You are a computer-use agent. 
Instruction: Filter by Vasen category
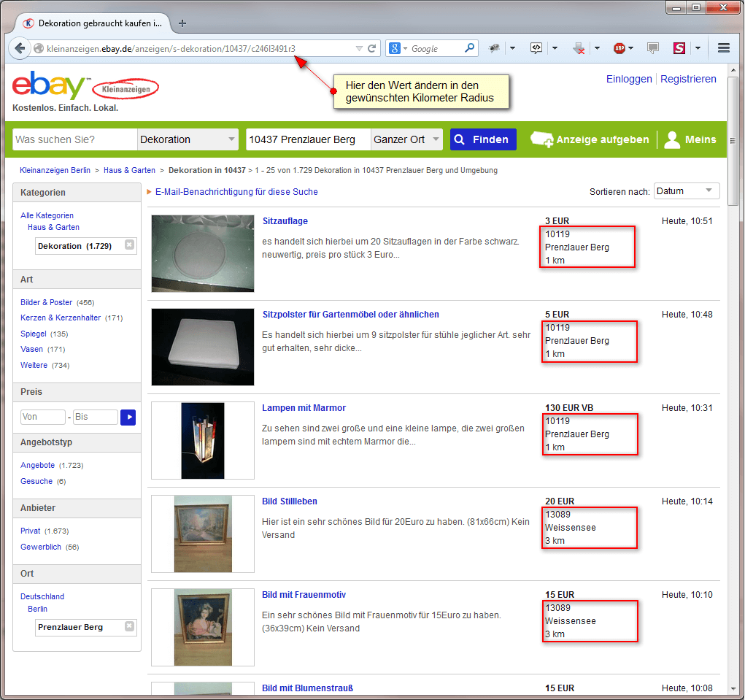32,349
